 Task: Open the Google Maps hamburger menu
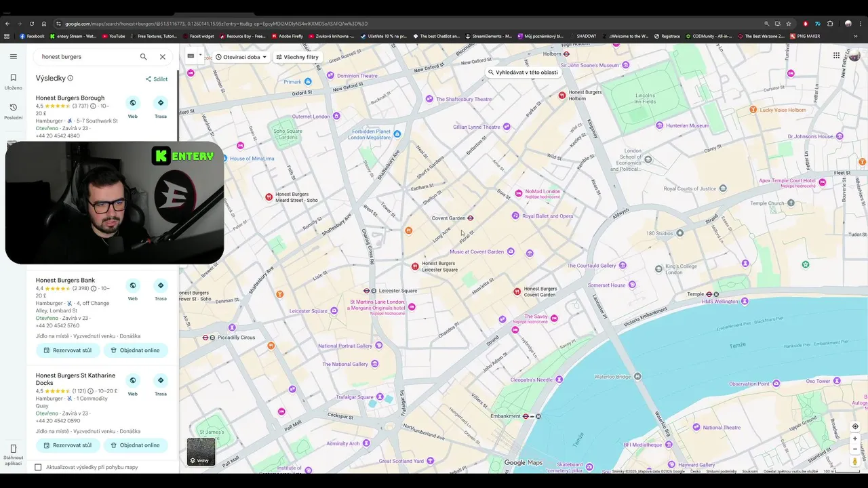tap(13, 56)
